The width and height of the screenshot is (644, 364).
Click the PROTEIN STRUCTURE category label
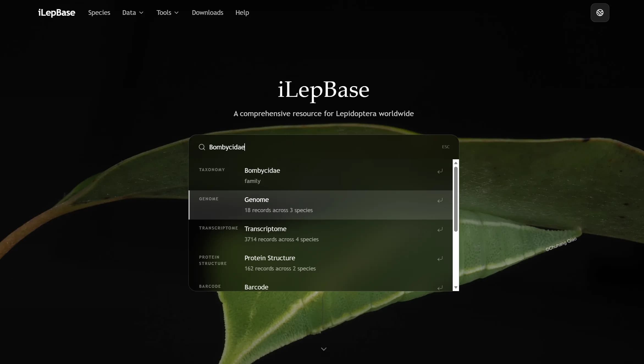tap(213, 260)
